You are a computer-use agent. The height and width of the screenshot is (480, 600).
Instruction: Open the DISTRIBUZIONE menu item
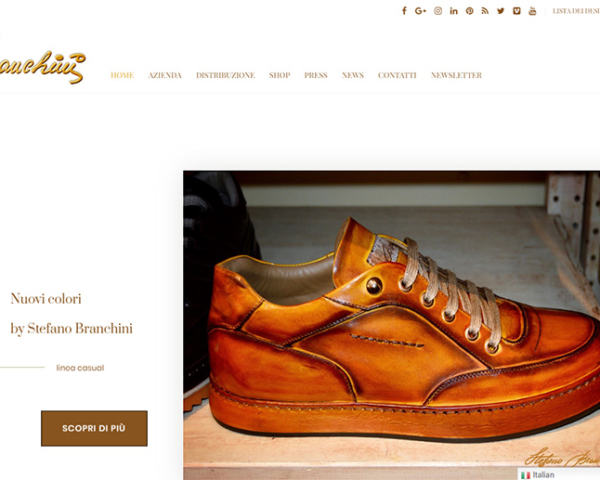click(225, 75)
